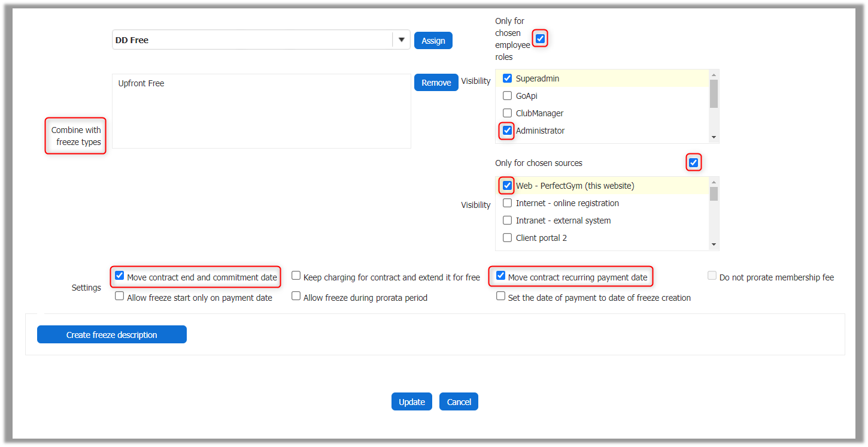Check the ClubManager role checkbox
868x447 pixels.
[x=507, y=113]
